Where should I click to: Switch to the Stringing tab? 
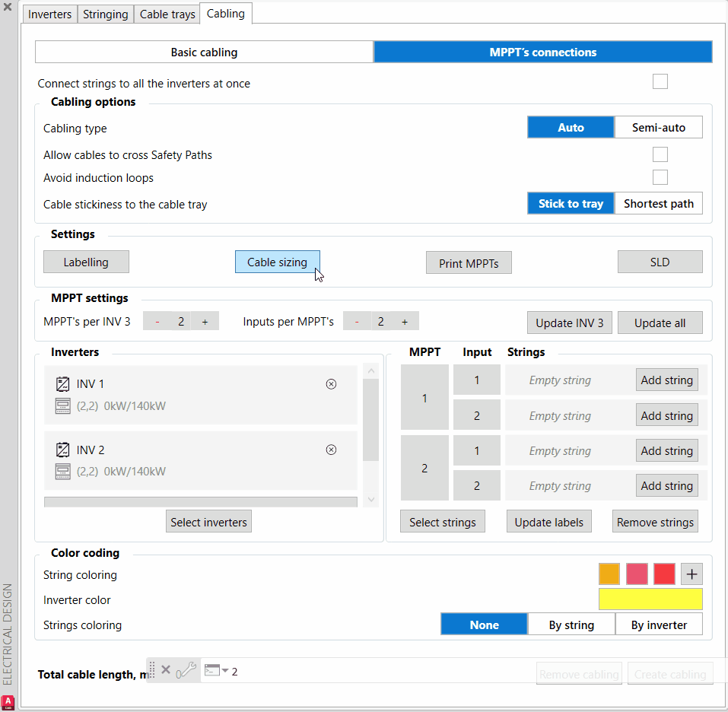[105, 14]
